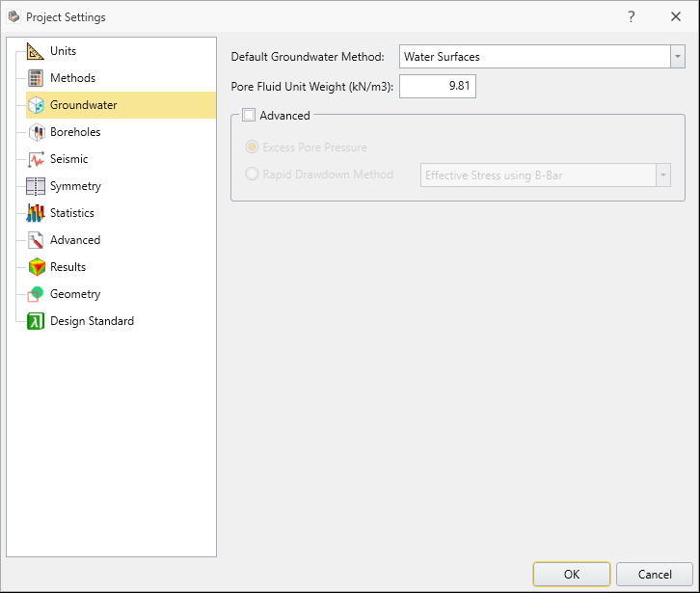
Task: Click the Symmetry icon
Action: tap(36, 186)
